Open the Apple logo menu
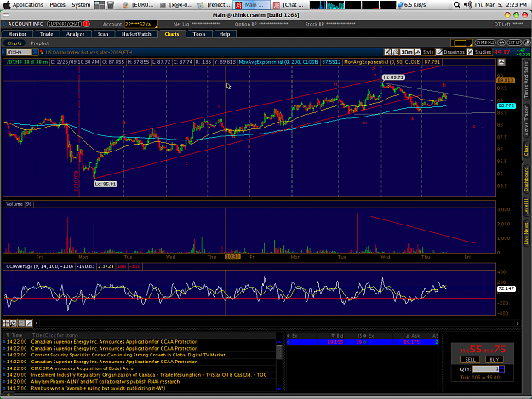Image resolution: width=532 pixels, height=399 pixels. pyautogui.click(x=7, y=5)
